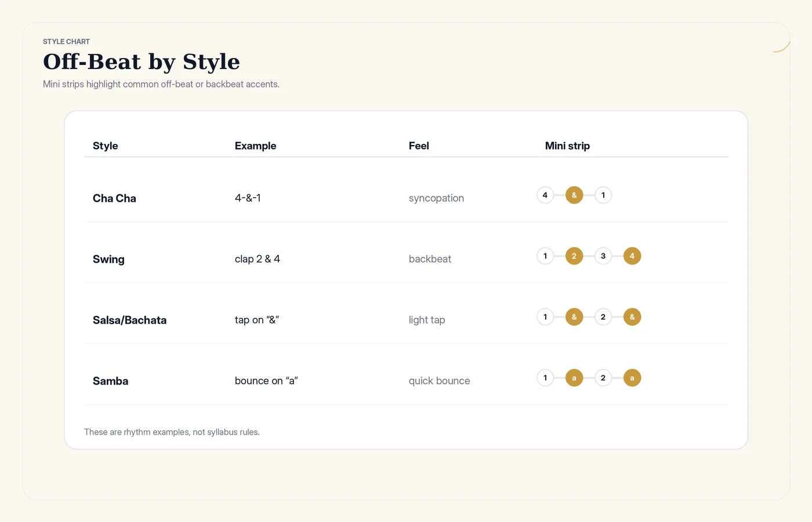Click beat 2 circle in Samba strip

pyautogui.click(x=603, y=378)
